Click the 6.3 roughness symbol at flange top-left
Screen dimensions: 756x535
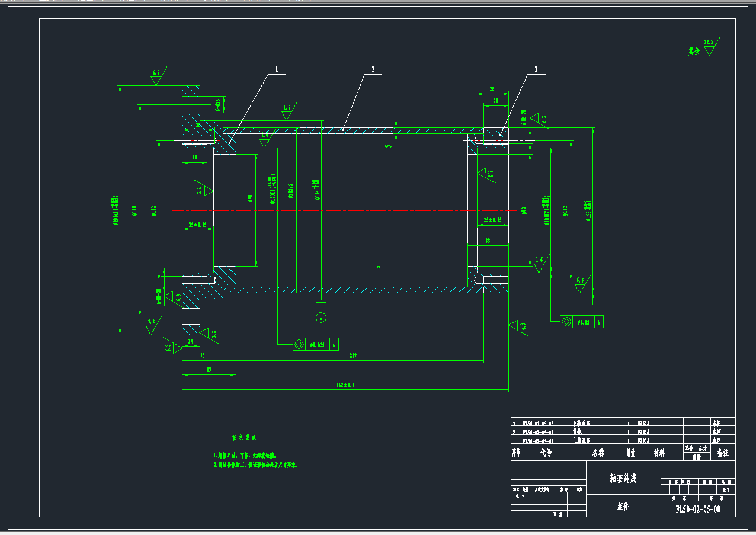[158, 76]
